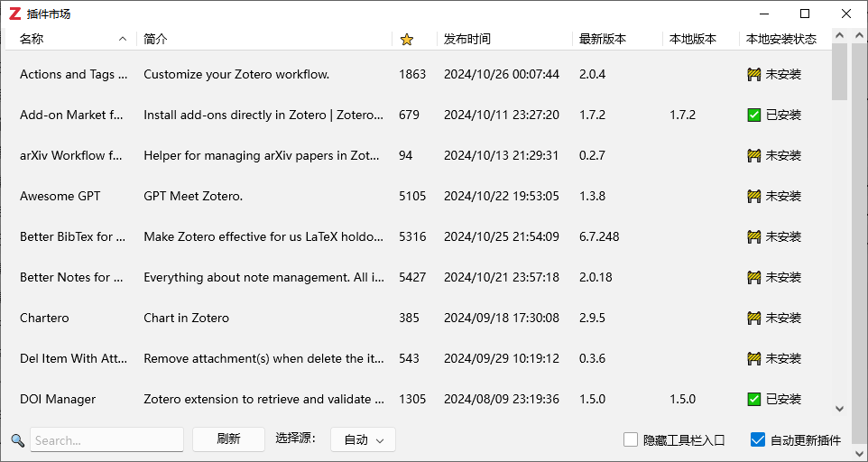Screen dimensions: 868x462
Task: Click the inner list scrollbar thumb
Action: tap(840, 72)
